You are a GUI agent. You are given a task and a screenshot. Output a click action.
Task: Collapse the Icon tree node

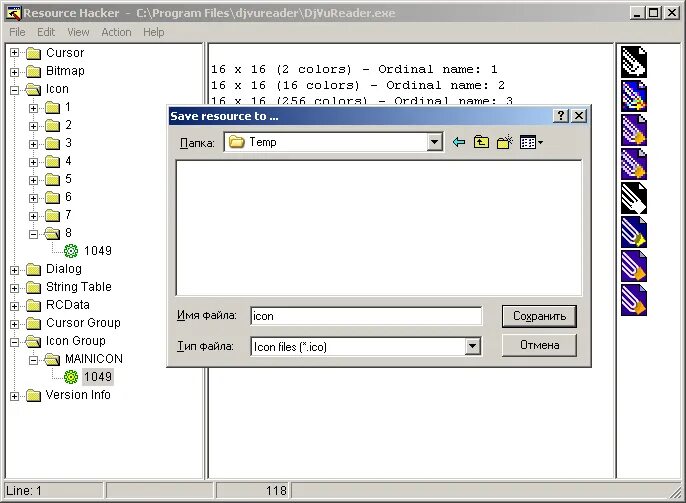(x=14, y=90)
